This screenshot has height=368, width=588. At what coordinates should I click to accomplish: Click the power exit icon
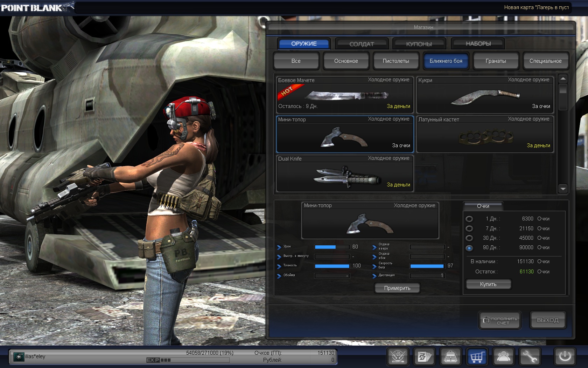pyautogui.click(x=565, y=357)
